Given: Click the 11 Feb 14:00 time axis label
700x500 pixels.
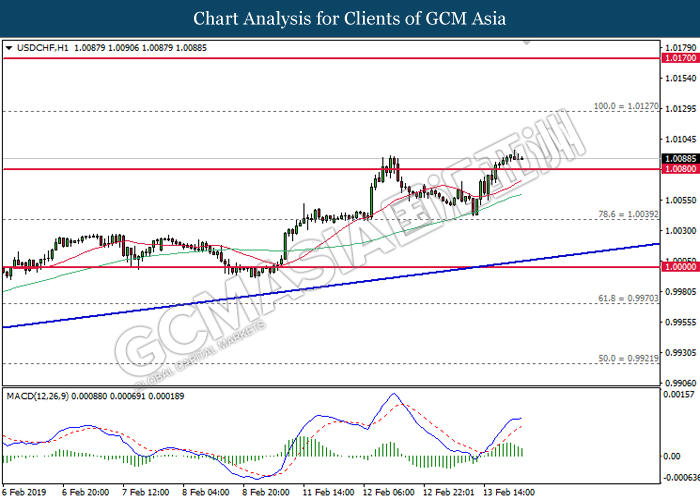Looking at the screenshot, I should (x=329, y=492).
